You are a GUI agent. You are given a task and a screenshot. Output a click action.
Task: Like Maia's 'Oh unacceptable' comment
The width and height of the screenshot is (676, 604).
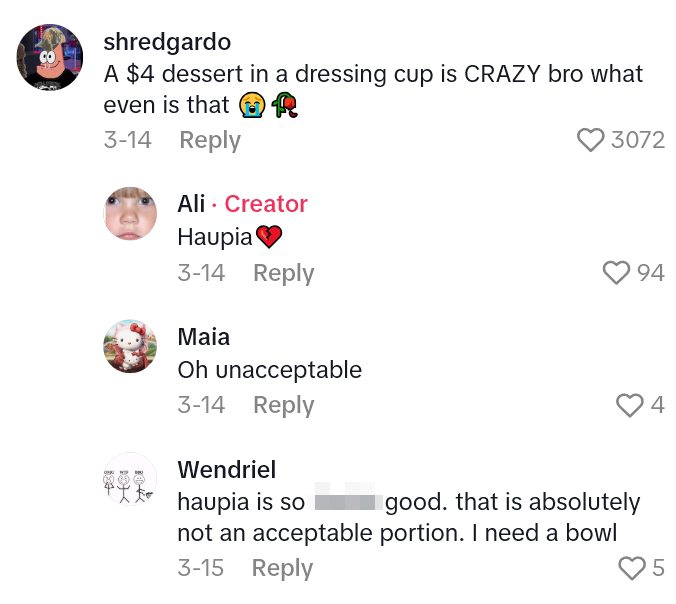(629, 404)
